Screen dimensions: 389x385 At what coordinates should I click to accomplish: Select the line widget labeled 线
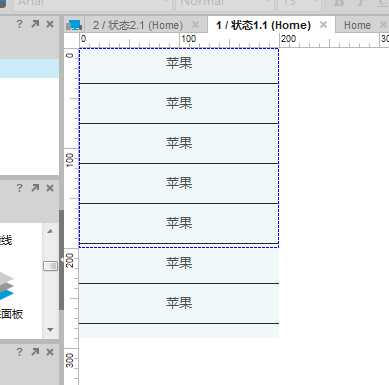[5, 240]
